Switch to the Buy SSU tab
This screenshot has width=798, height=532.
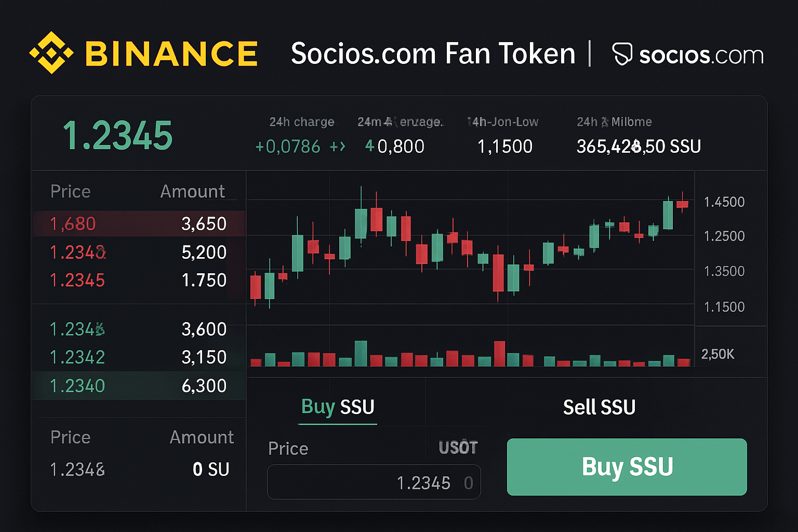[338, 407]
